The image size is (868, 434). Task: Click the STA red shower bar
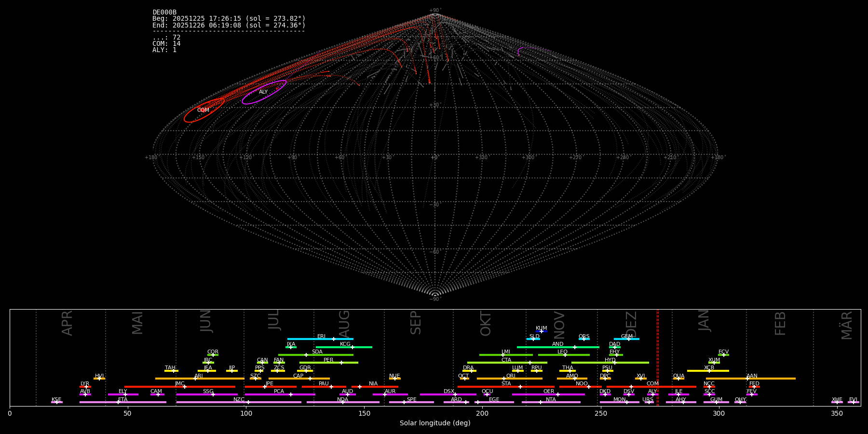(x=506, y=387)
